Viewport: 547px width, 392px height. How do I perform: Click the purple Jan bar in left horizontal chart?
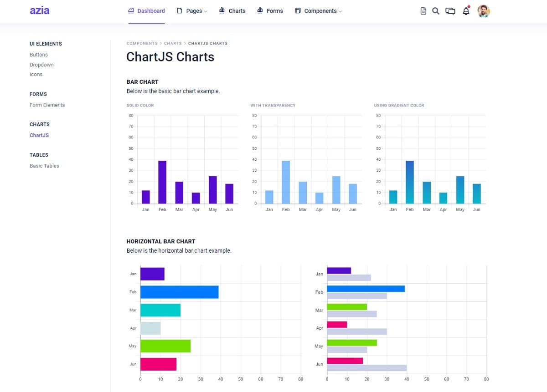tap(152, 274)
